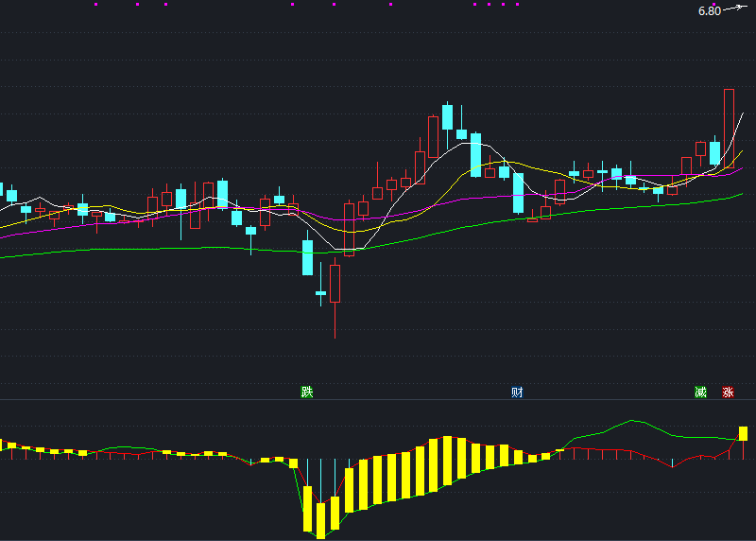Open the blue 财 financial report marker
This screenshot has height=541, width=756.
point(517,392)
